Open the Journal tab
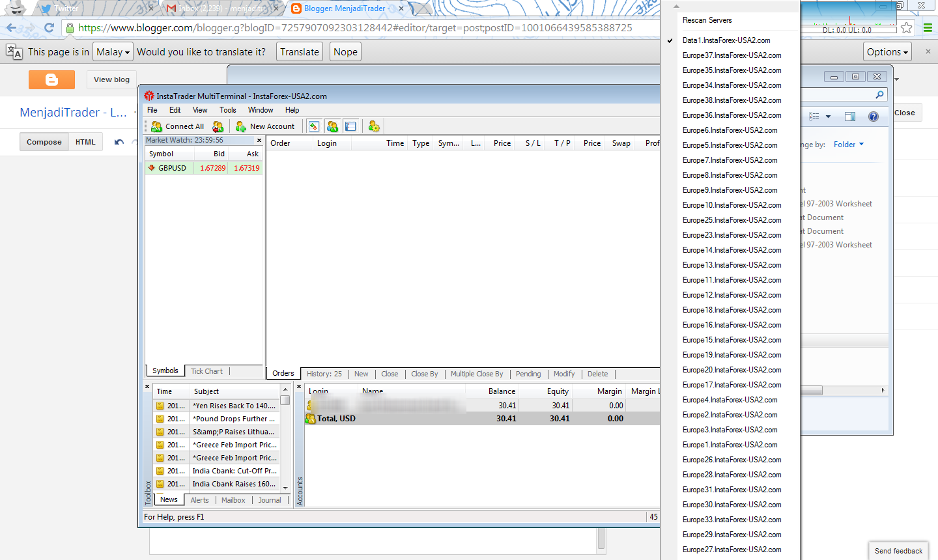 pos(270,500)
